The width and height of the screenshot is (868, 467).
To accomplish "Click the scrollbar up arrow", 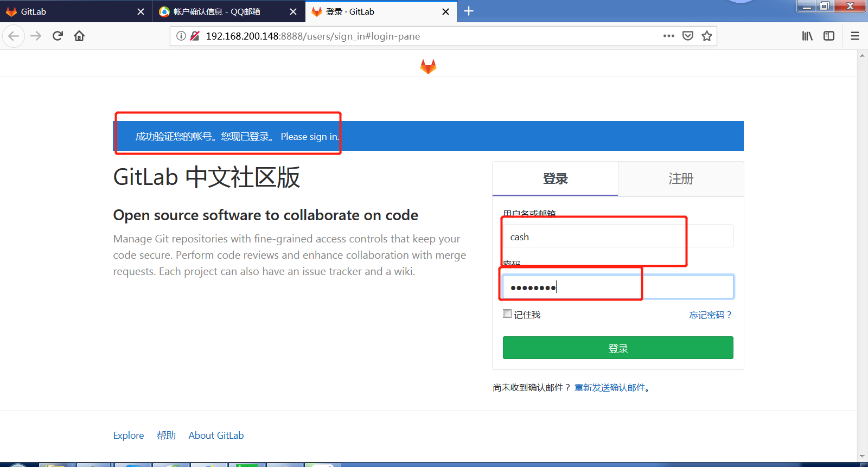I will click(862, 55).
